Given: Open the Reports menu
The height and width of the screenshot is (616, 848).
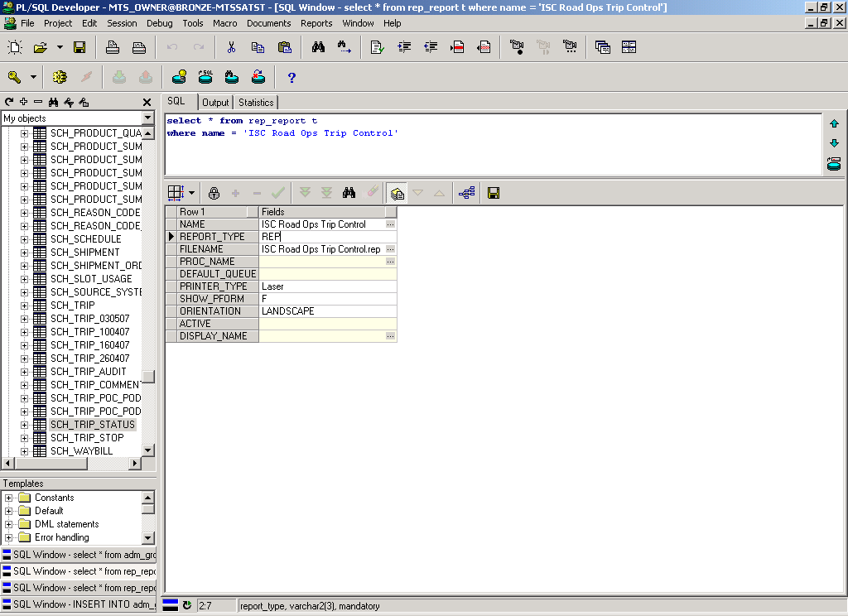Looking at the screenshot, I should pos(316,23).
